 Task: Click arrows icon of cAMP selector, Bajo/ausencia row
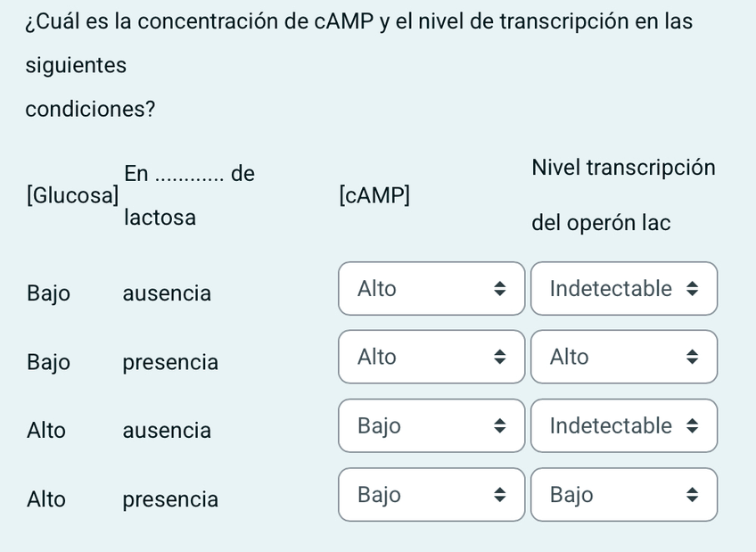click(500, 289)
